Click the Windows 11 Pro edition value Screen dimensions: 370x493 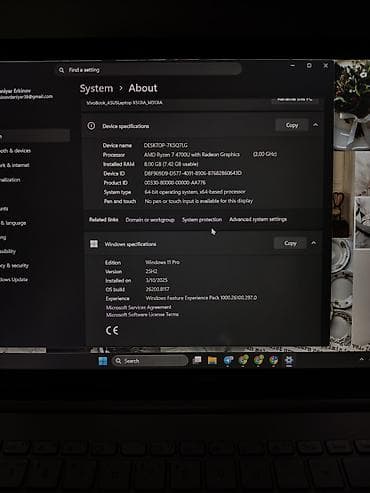[162, 262]
